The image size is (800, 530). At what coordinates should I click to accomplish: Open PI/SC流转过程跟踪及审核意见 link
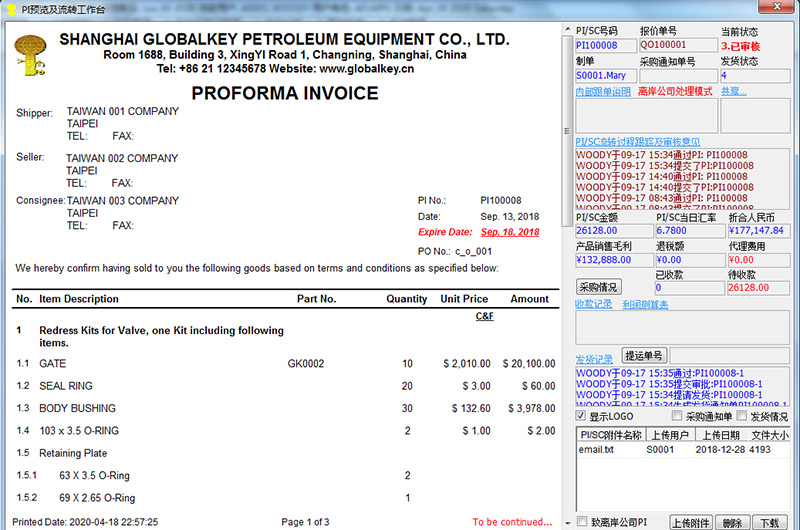tap(638, 142)
